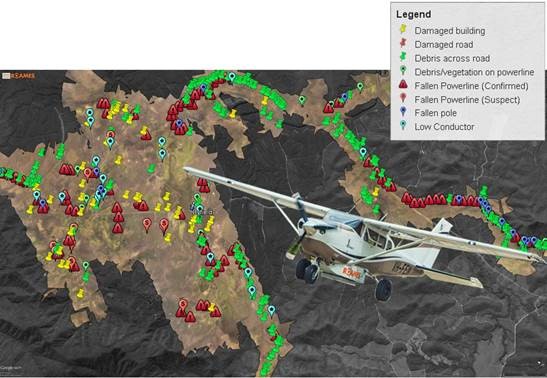Viewport: 547px width, 378px height.
Task: Click the 'Debris across road' legend label
Action: point(452,58)
